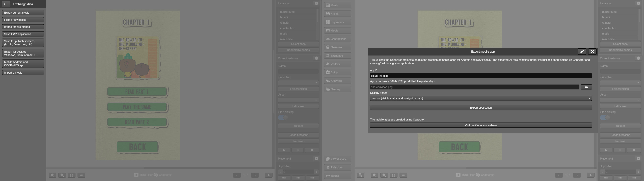The height and width of the screenshot is (181, 644).
Task: Choose Save PWA application
Action: pyautogui.click(x=23, y=34)
